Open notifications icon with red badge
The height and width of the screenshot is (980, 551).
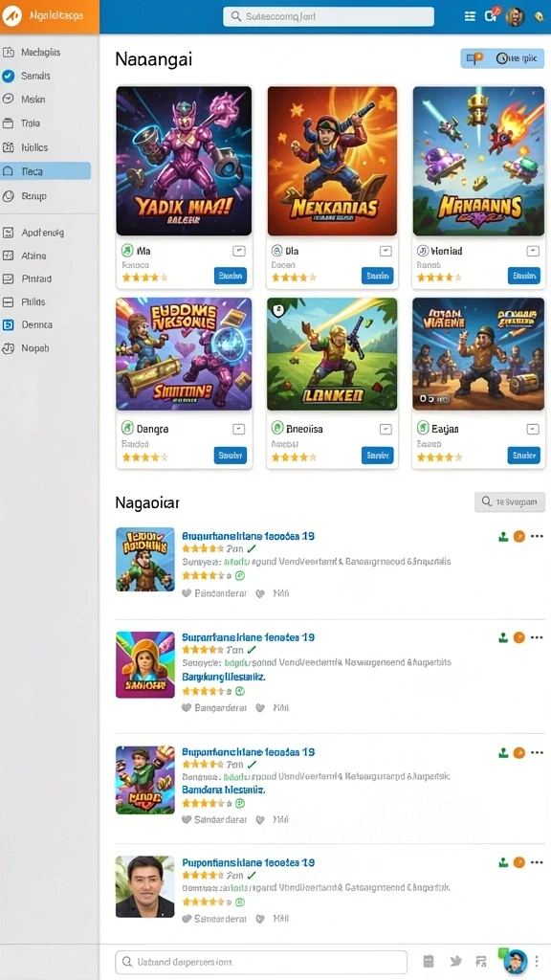point(491,15)
